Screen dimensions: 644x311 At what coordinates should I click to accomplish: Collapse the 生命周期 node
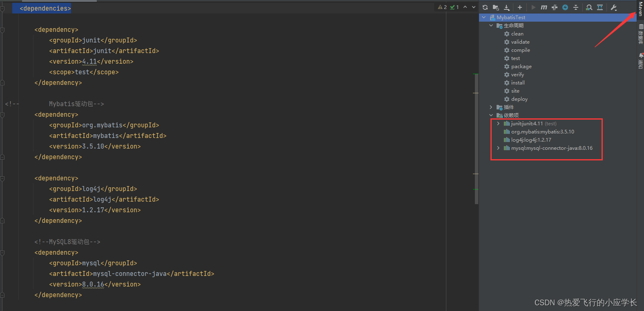tap(491, 26)
